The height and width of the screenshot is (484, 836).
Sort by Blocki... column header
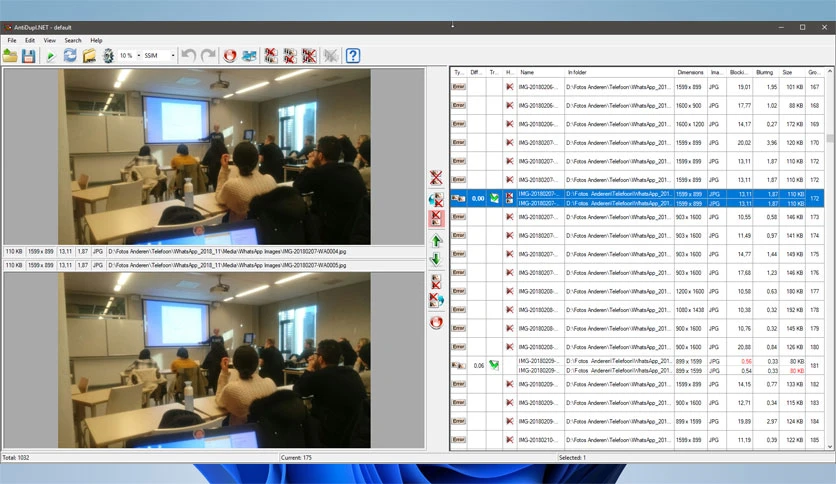click(x=739, y=72)
